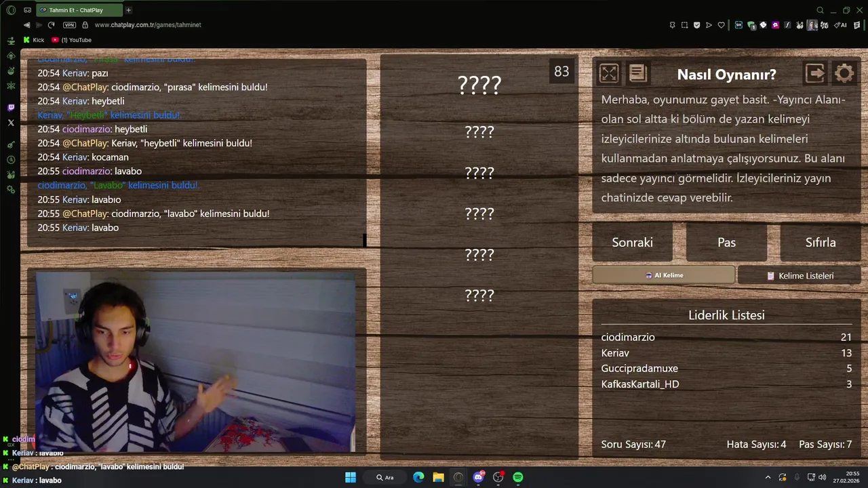The width and height of the screenshot is (868, 488).
Task: Open the Kick bookmark
Action: point(34,40)
